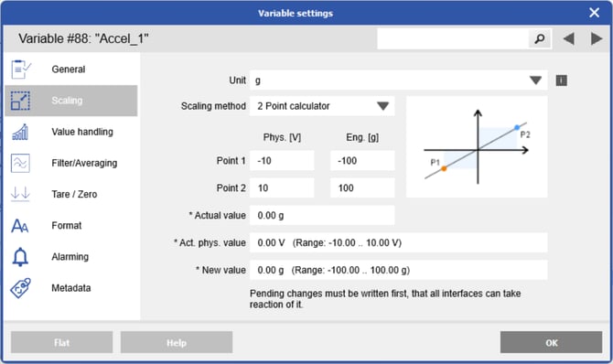Click the Point 2 Eng. value field
This screenshot has height=364, width=613.
click(362, 188)
